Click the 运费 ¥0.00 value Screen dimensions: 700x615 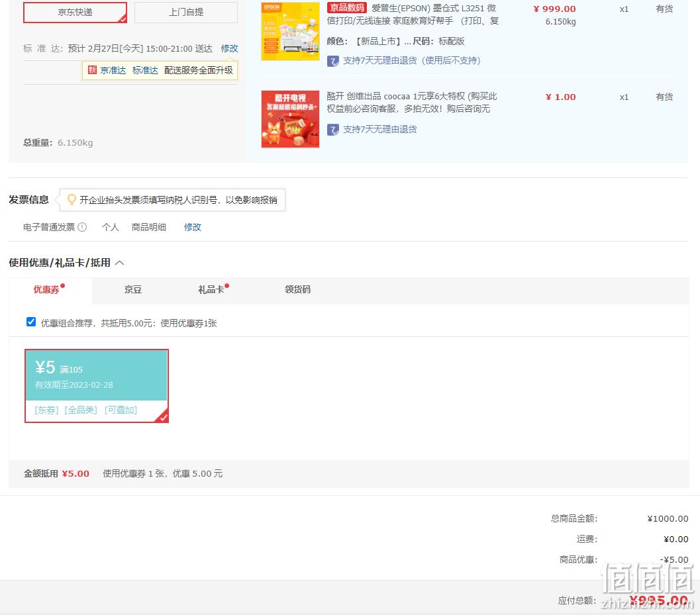point(676,539)
